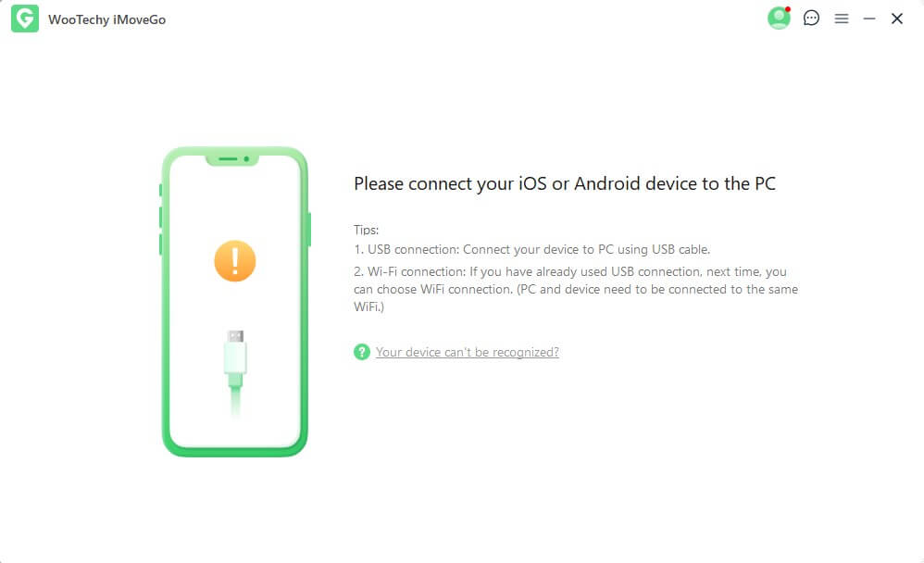The height and width of the screenshot is (563, 924).
Task: Select the Wi-Fi connection tip text
Action: (x=576, y=289)
